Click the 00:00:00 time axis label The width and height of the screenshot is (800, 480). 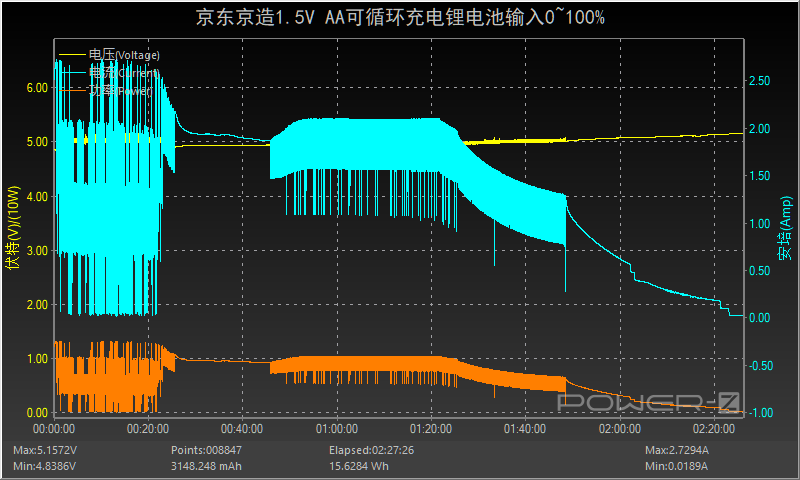click(x=54, y=429)
